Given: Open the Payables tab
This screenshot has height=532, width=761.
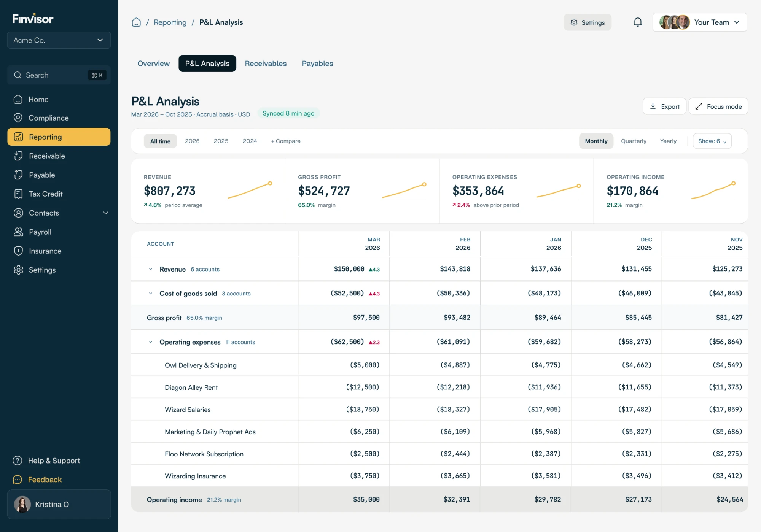Looking at the screenshot, I should pos(317,64).
